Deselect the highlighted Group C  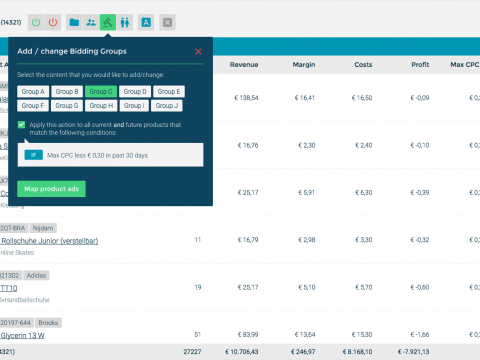(x=101, y=91)
